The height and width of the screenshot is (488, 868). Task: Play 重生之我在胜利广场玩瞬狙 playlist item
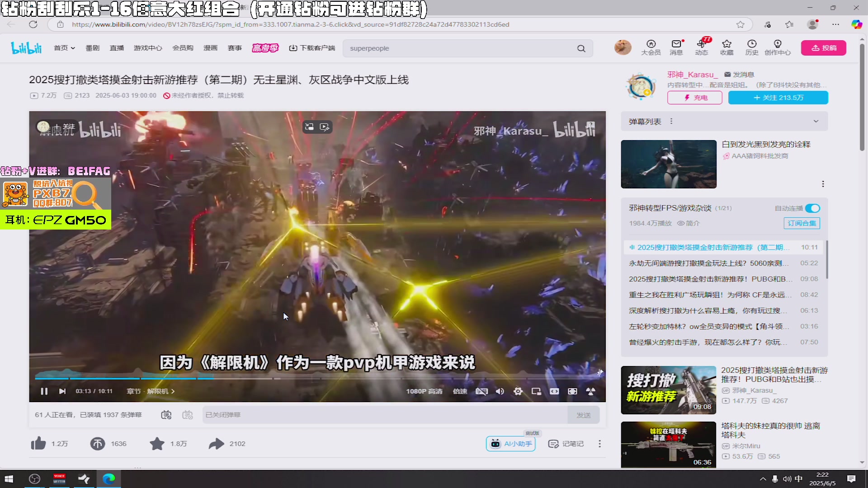(723, 295)
